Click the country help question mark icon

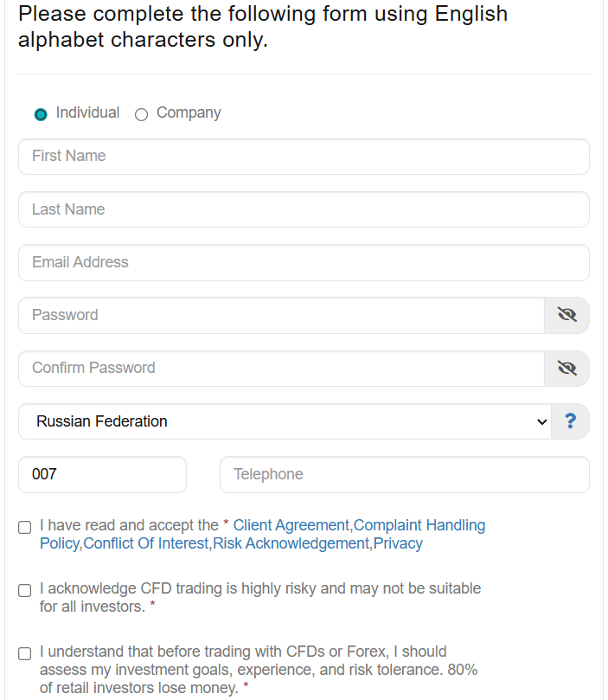(570, 421)
